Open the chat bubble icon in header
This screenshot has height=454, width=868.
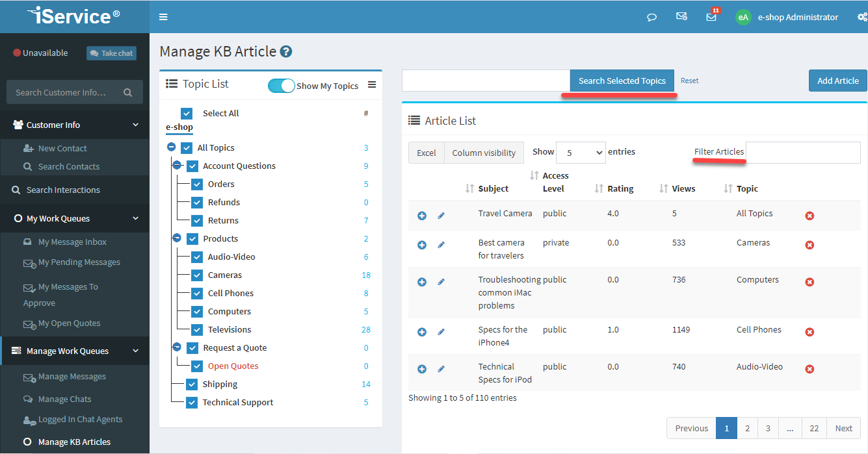651,17
